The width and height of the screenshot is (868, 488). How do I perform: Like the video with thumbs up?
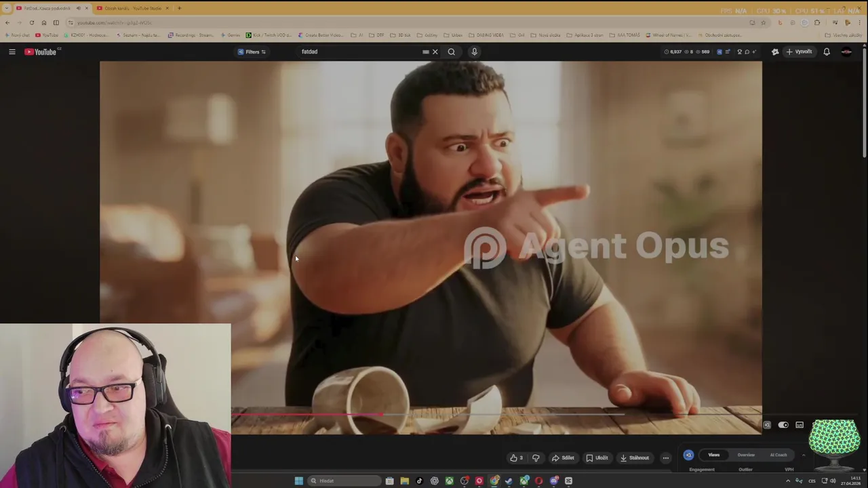(517, 458)
